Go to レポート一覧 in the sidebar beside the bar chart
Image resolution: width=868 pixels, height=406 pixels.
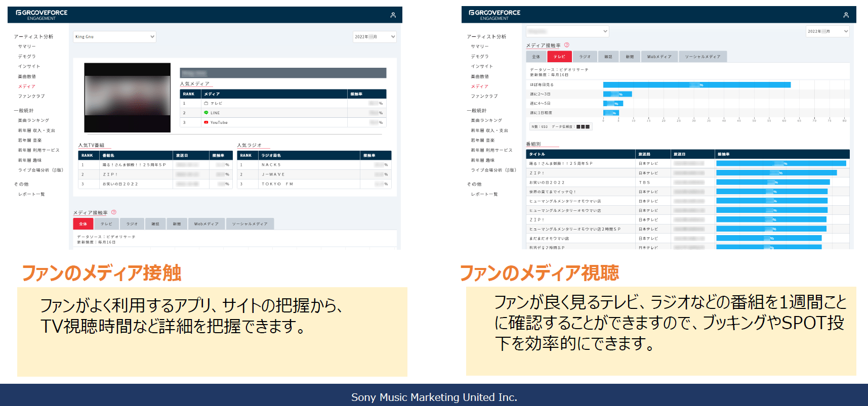tap(484, 194)
